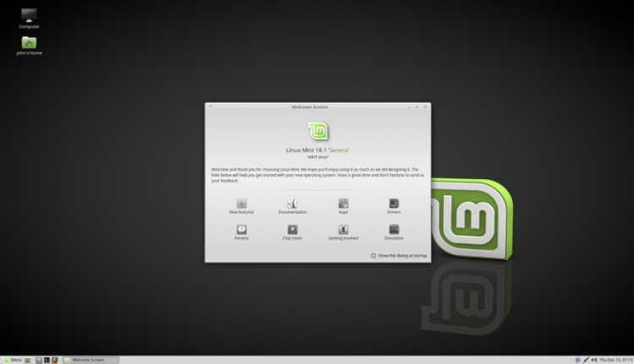Open the Documentation icon

pyautogui.click(x=292, y=204)
